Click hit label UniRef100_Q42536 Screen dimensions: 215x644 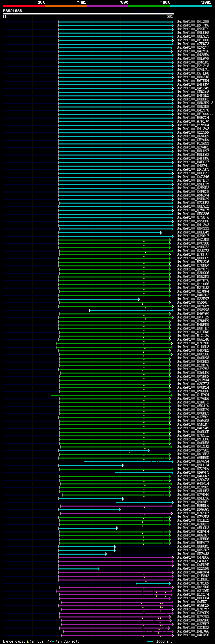pos(193,51)
